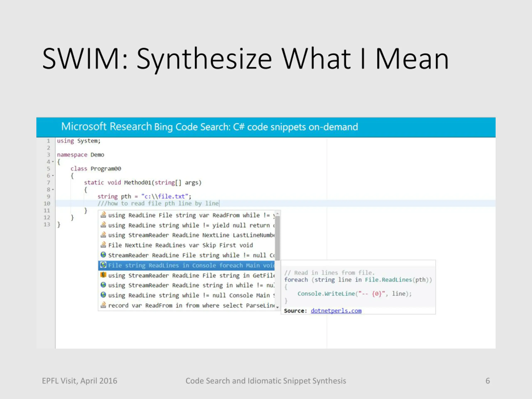The width and height of the screenshot is (532, 399).
Task: Collapse the method block fold arrow on line 8
Action: (x=53, y=190)
